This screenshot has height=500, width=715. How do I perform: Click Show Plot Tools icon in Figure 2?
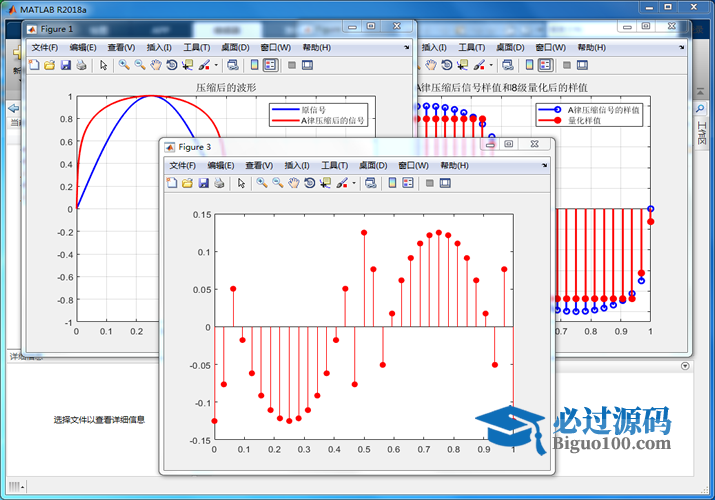pyautogui.click(x=582, y=65)
